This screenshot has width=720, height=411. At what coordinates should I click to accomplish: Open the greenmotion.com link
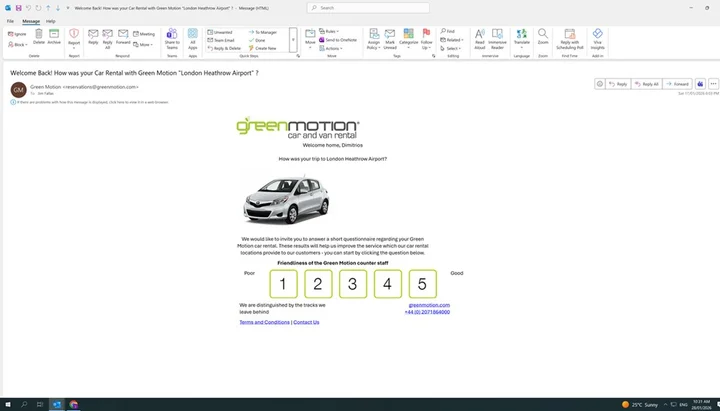point(429,305)
